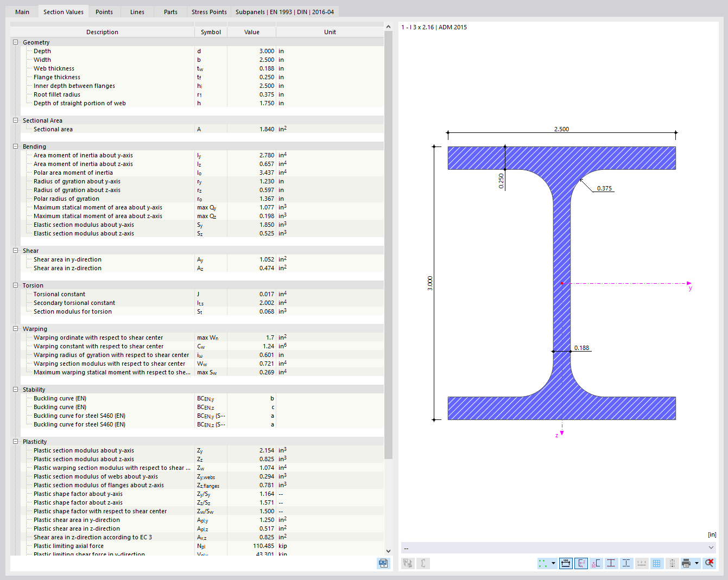Viewport: 728px width, 580px height.
Task: Switch to the Stress Points tab
Action: pyautogui.click(x=209, y=11)
